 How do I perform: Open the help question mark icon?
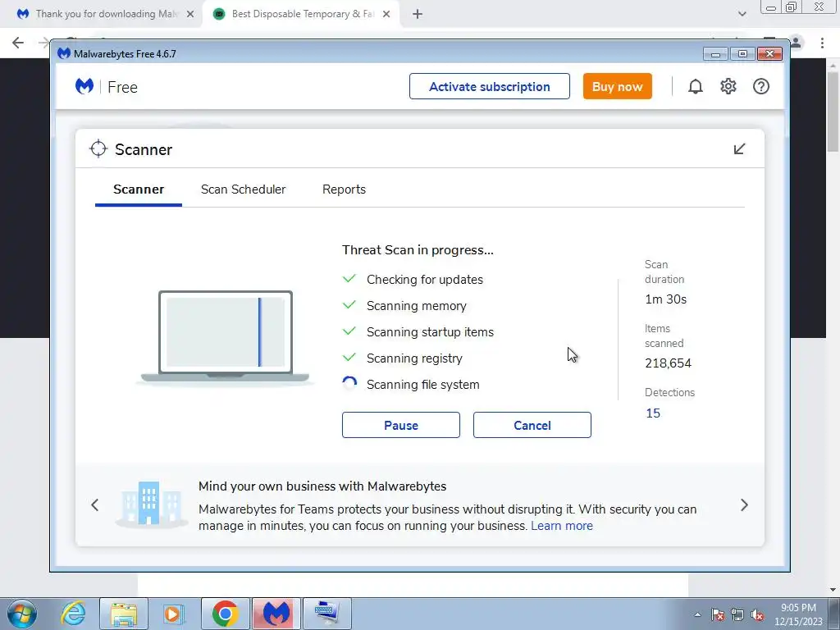pos(760,86)
